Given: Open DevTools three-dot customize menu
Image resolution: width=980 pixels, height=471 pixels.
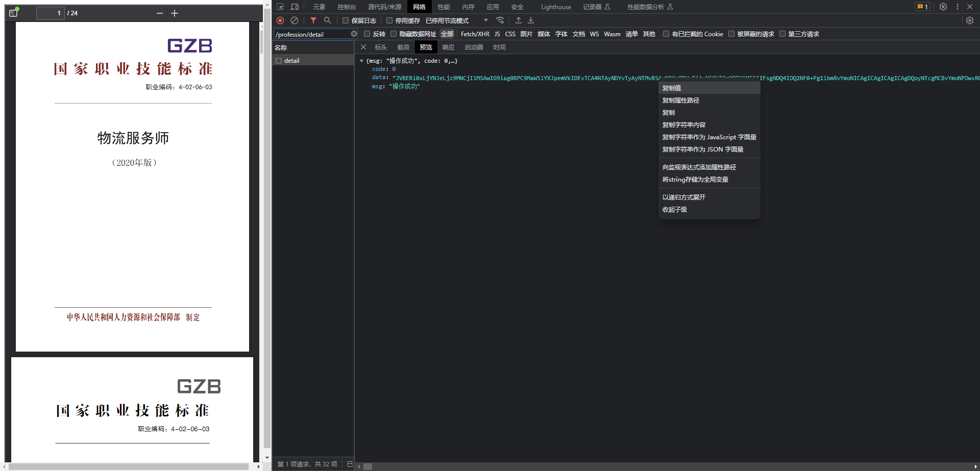Looking at the screenshot, I should [958, 7].
